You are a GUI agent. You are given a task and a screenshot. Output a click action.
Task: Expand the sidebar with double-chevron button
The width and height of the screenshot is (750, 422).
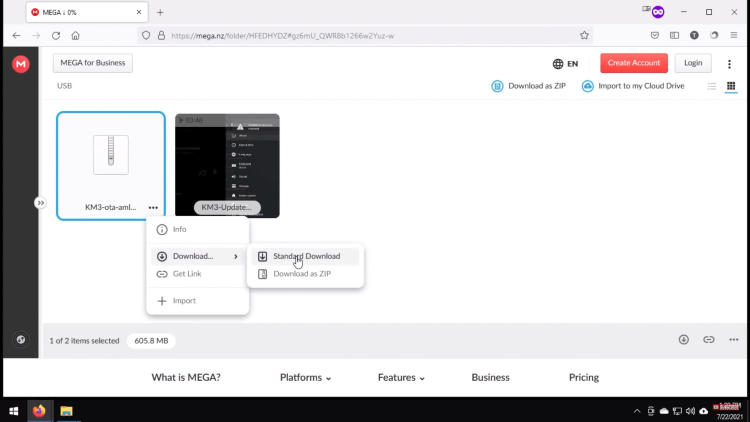[41, 203]
